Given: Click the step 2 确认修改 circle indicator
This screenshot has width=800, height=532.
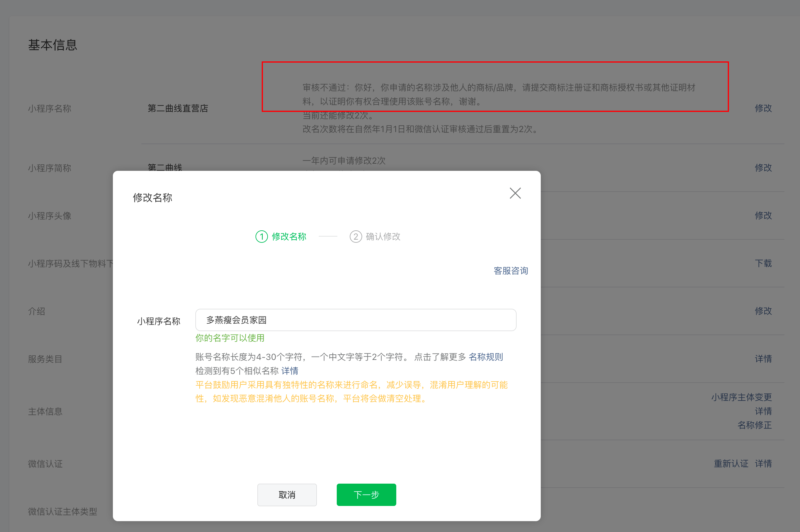Looking at the screenshot, I should pyautogui.click(x=356, y=237).
